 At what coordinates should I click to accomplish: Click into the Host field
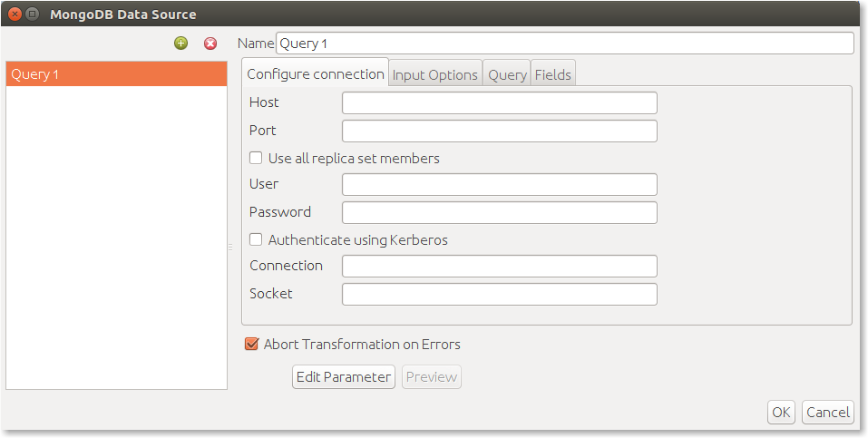[x=500, y=103]
